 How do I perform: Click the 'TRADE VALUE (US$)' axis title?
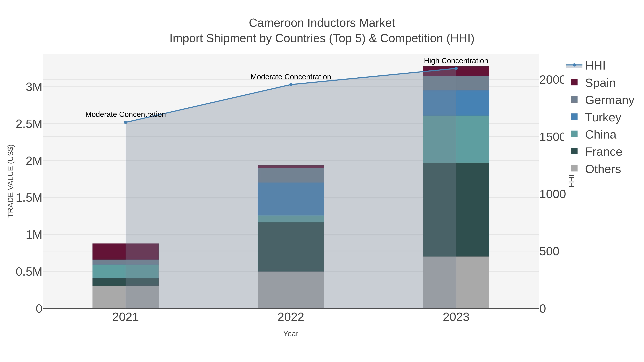click(11, 181)
